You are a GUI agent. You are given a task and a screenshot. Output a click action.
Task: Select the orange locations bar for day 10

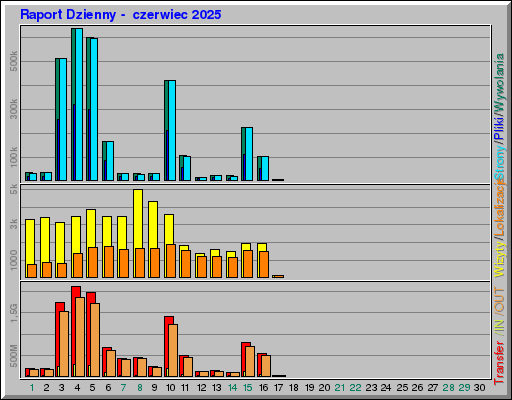click(x=171, y=261)
